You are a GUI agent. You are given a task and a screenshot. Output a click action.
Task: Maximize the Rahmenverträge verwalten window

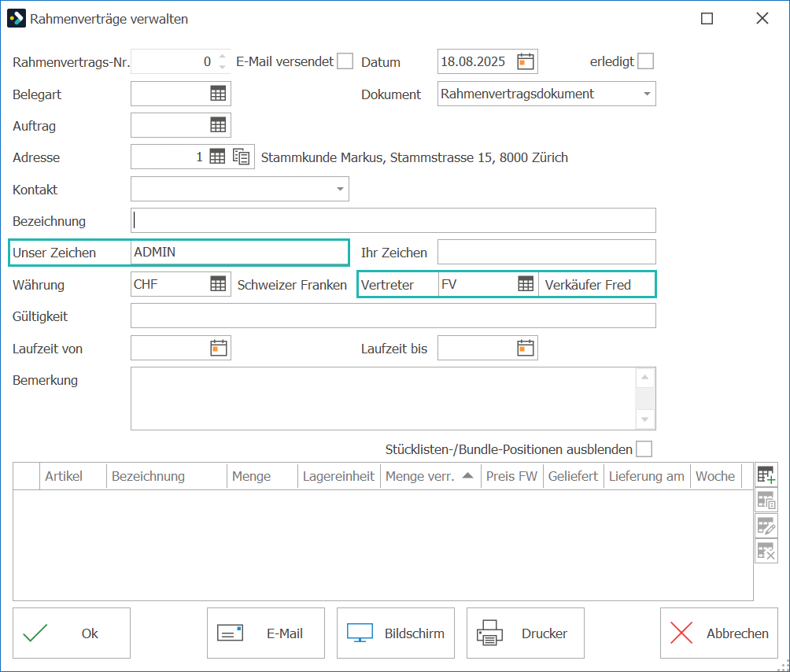tap(707, 19)
